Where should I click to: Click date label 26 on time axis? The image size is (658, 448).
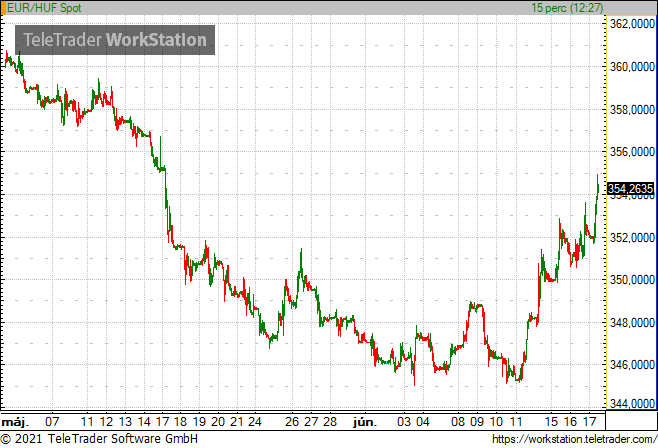tap(292, 422)
